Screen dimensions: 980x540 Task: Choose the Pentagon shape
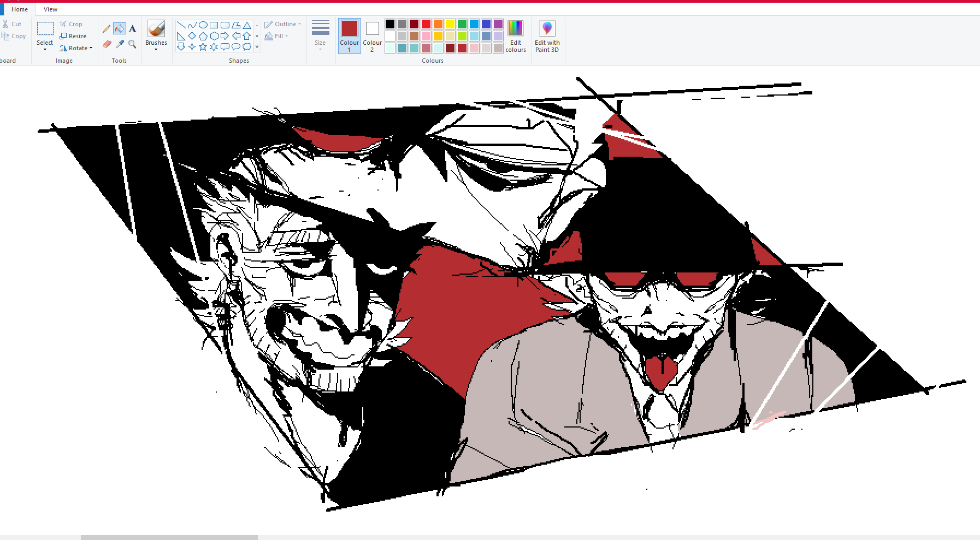tap(203, 36)
